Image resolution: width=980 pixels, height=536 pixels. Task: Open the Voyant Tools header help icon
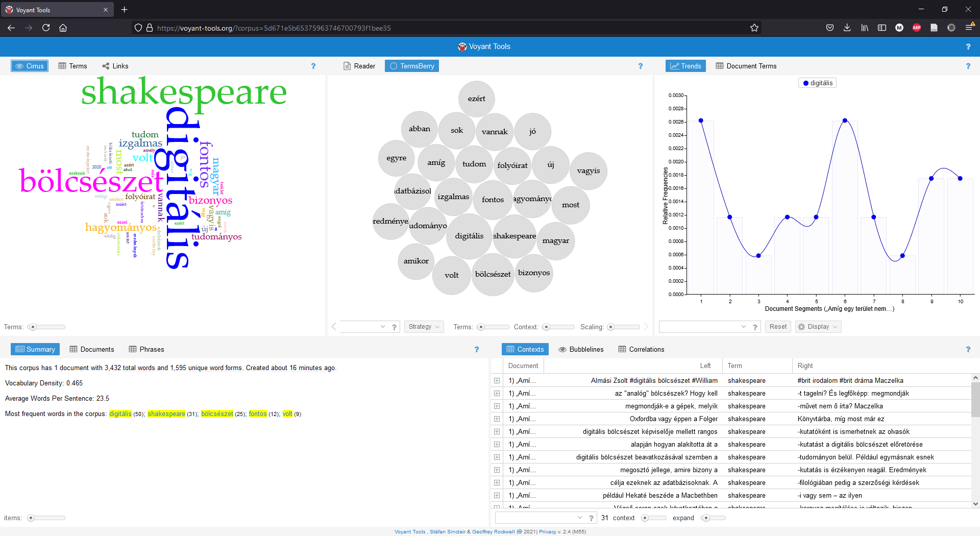(968, 47)
